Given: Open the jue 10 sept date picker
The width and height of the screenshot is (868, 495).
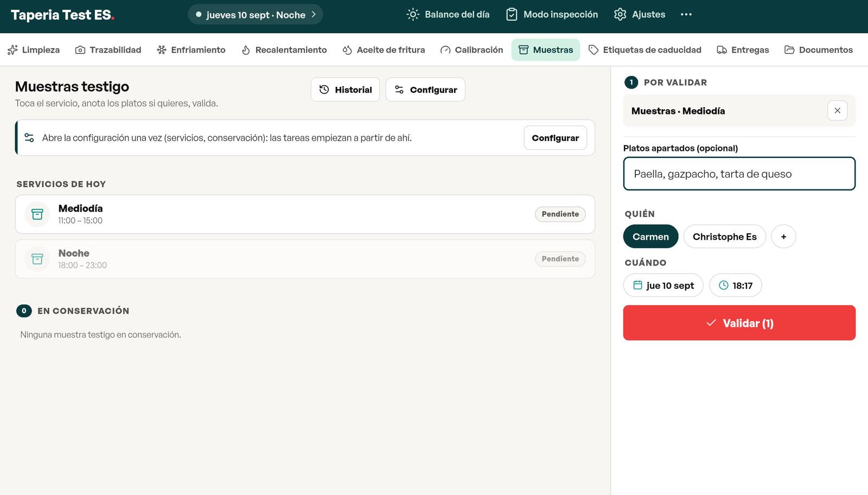Looking at the screenshot, I should [x=663, y=285].
